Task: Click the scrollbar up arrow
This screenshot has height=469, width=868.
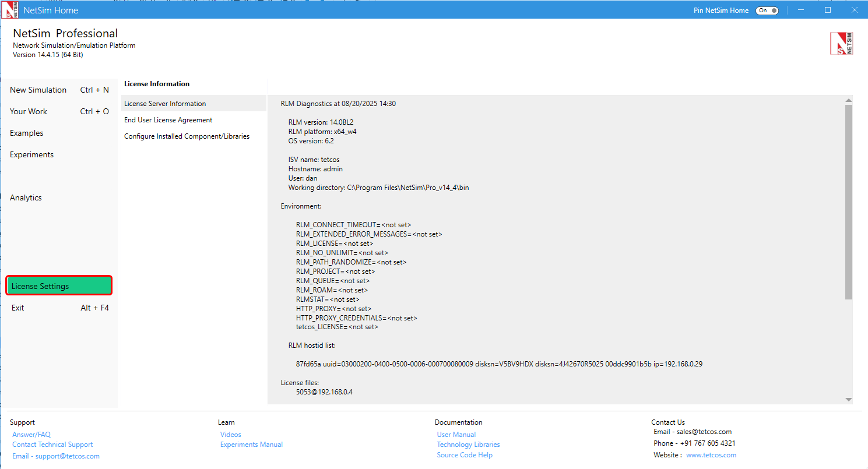Action: click(x=849, y=101)
